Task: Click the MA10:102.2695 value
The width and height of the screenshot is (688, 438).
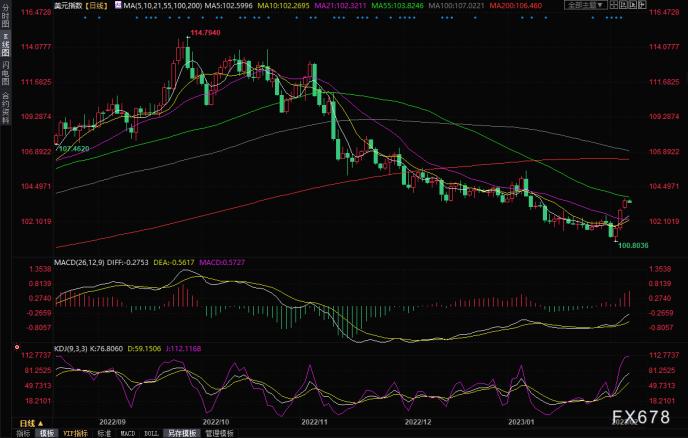Action: point(283,6)
